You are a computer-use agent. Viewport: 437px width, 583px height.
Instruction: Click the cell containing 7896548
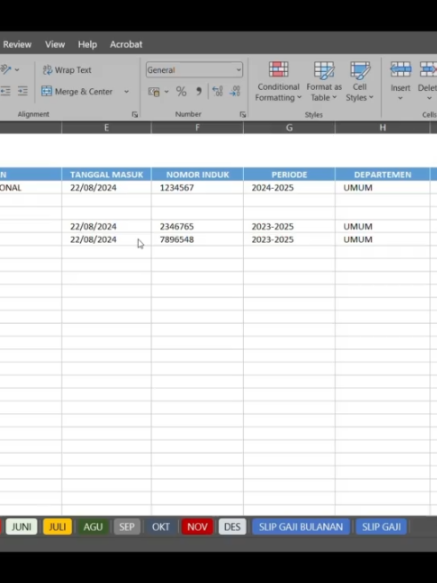[x=197, y=239]
